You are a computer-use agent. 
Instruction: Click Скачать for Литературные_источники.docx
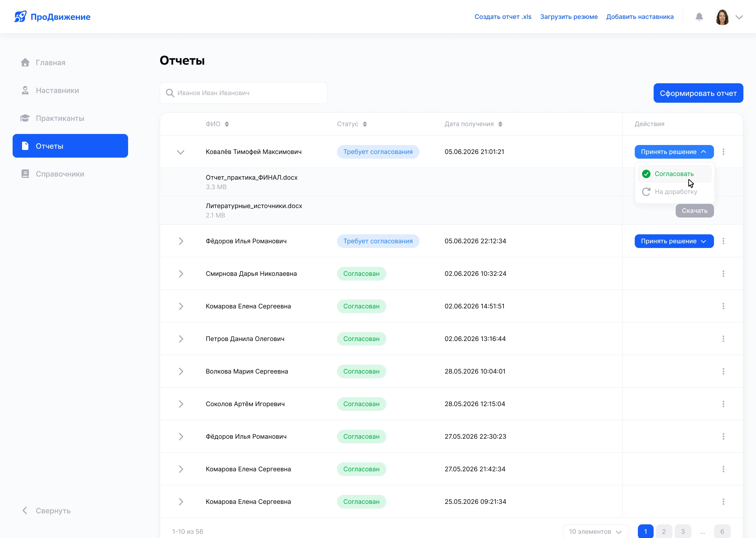point(694,211)
